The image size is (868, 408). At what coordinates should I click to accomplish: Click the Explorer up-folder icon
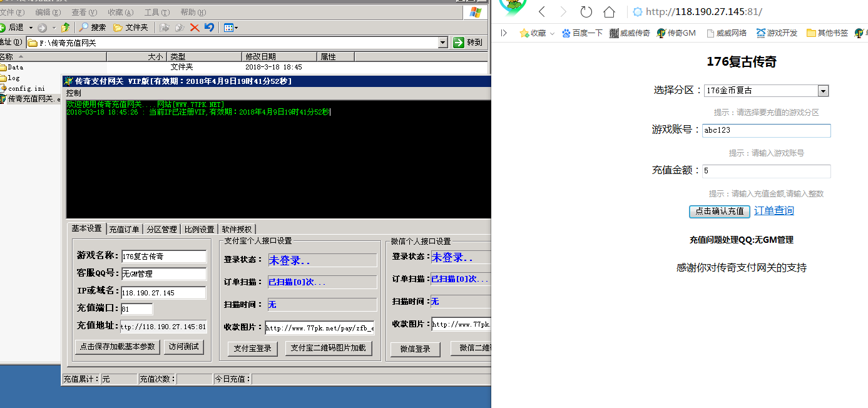point(65,28)
